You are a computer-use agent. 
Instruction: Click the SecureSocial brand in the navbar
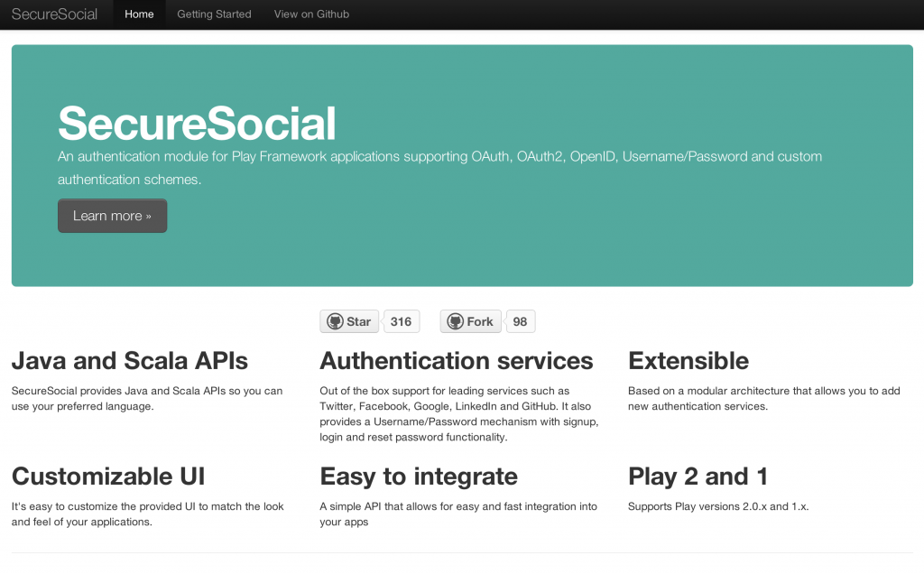pos(54,14)
